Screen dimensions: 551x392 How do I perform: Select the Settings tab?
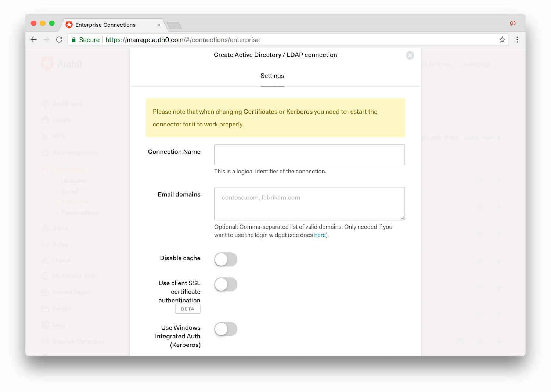click(x=272, y=76)
